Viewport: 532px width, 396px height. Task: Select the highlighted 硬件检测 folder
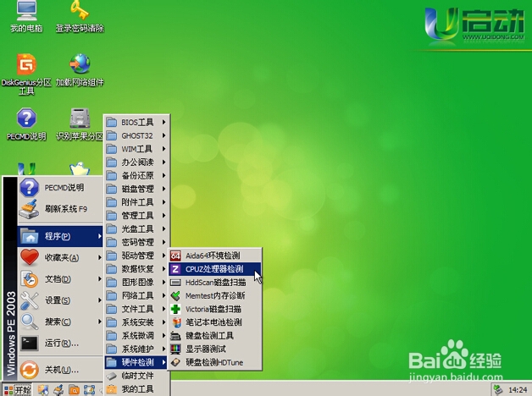click(x=136, y=362)
